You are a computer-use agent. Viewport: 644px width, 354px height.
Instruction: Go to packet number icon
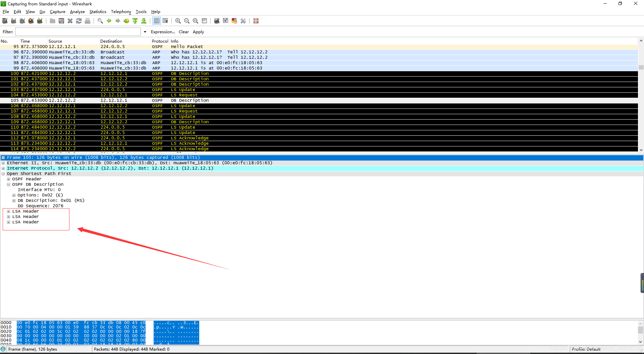(126, 21)
